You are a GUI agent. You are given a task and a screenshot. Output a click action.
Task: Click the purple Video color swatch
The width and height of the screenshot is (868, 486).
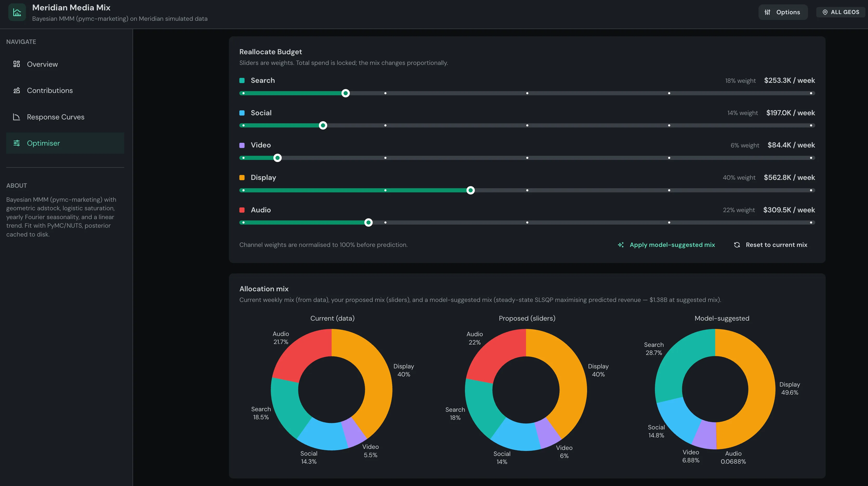242,145
